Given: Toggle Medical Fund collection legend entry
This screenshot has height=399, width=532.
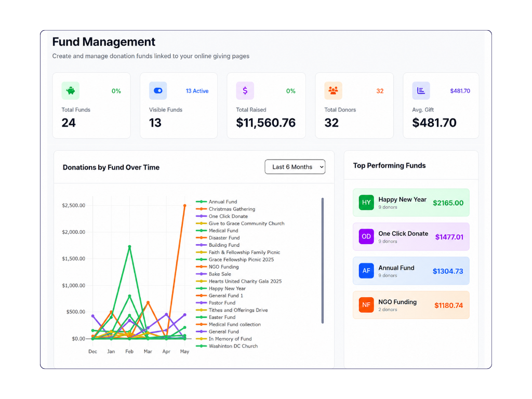Looking at the screenshot, I should [x=229, y=324].
